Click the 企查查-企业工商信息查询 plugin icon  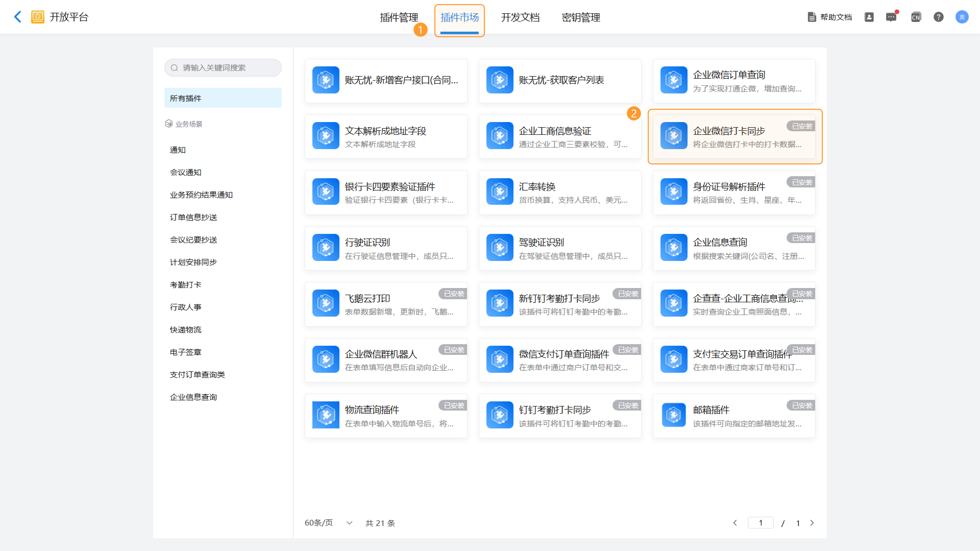(x=674, y=303)
